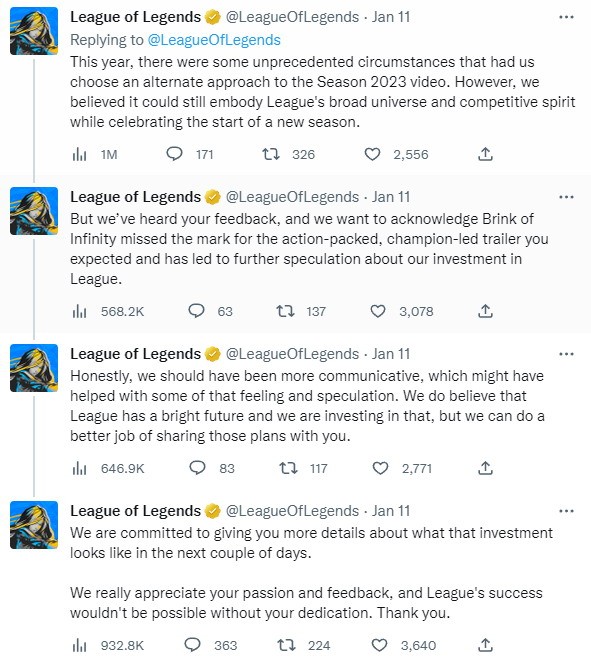Open the League of Legends avatar on second tweet

34,210
